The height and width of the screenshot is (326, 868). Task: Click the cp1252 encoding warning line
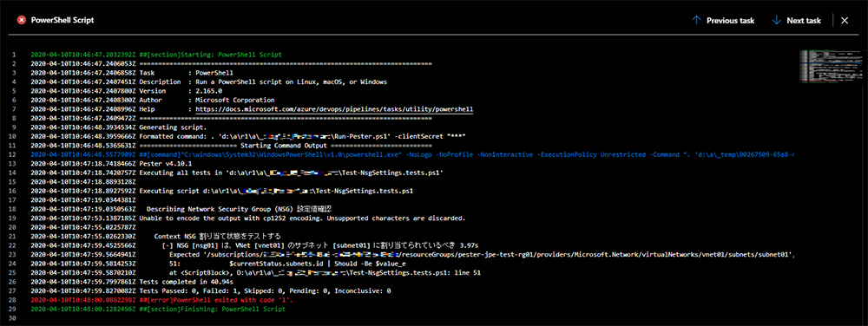pyautogui.click(x=248, y=218)
